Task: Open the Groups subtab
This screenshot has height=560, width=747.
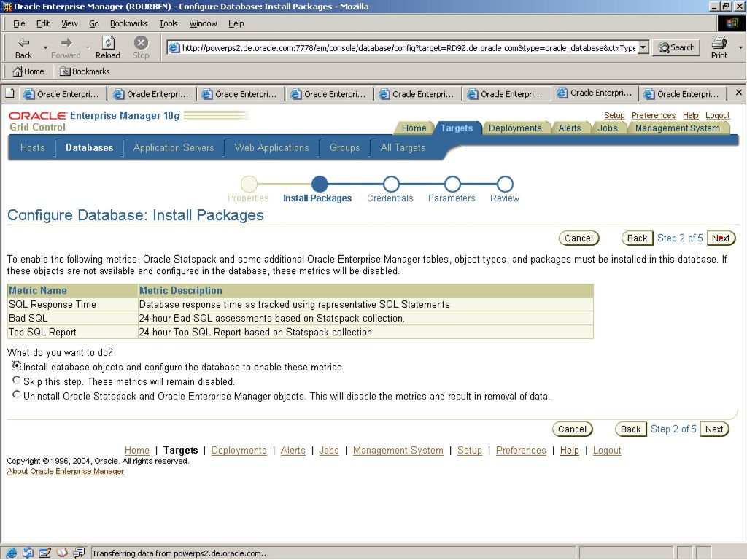Action: click(344, 147)
